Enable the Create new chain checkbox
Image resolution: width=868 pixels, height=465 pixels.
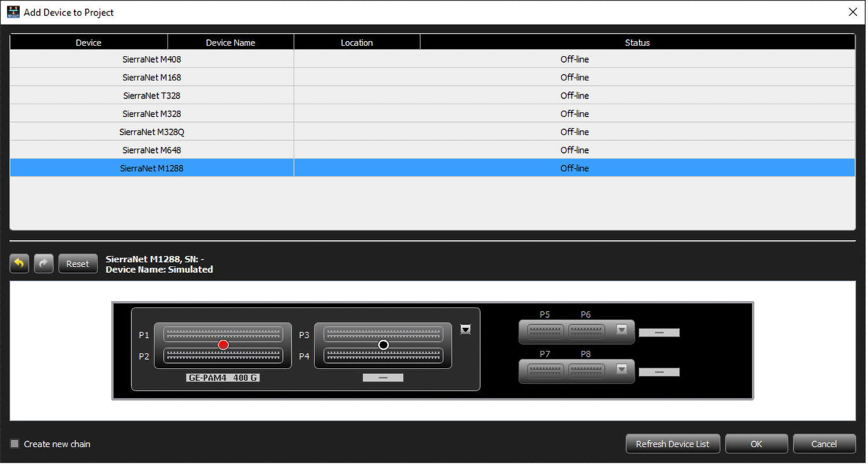15,444
